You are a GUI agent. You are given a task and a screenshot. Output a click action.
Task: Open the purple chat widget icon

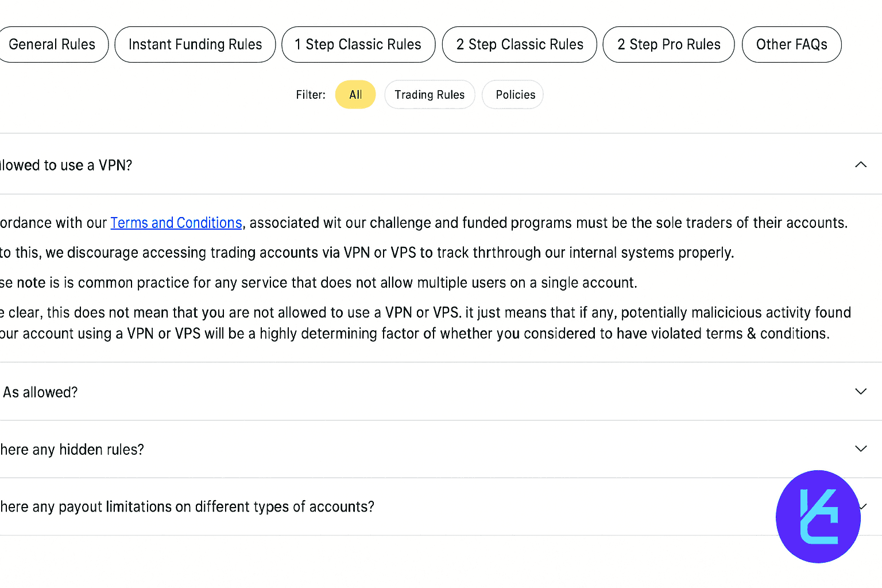coord(818,517)
